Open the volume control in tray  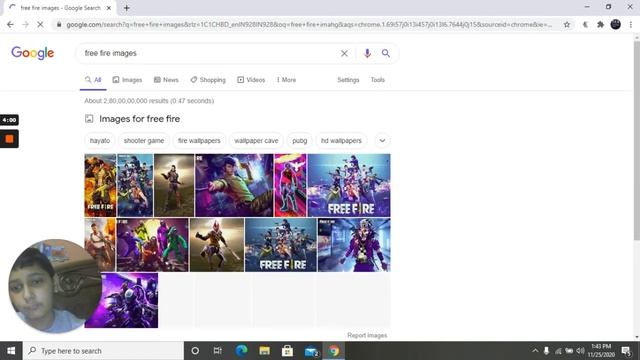(580, 351)
